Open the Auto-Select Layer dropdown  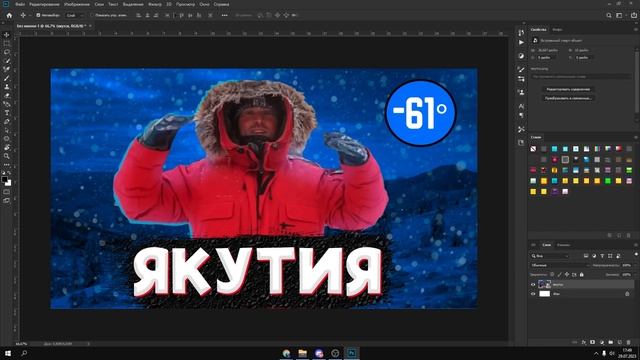[75, 15]
